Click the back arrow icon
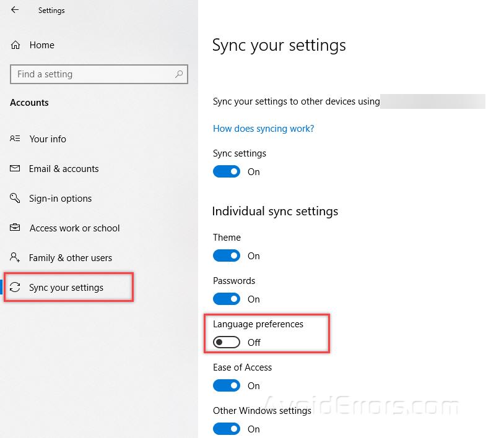Screen dimensions: 504x438 click(15, 10)
